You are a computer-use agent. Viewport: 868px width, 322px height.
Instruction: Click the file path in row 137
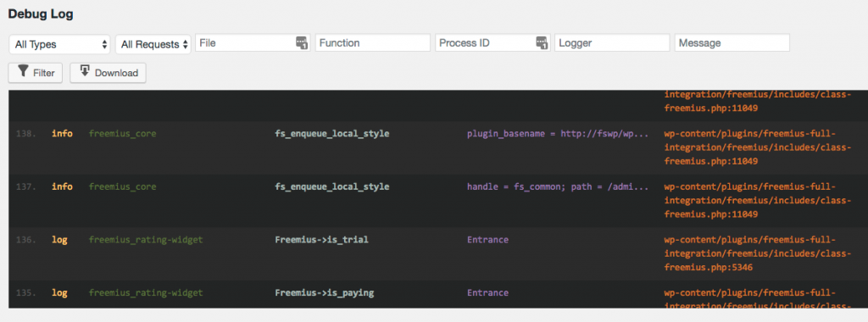tap(757, 200)
